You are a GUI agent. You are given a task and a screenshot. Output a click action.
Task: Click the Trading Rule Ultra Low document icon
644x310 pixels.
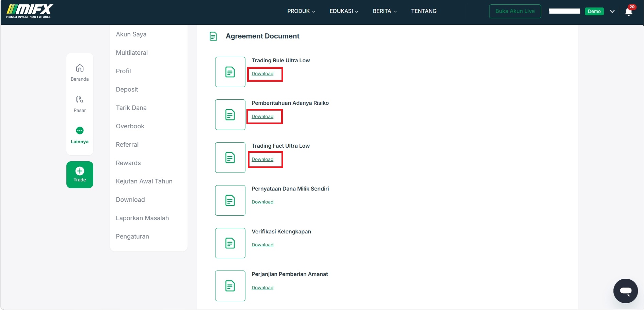[230, 72]
